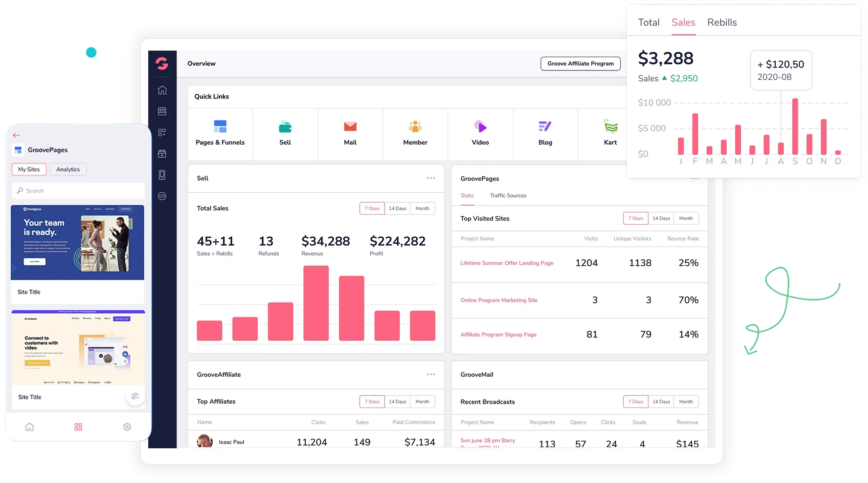Select 7 Days for Total Sales
This screenshot has width=868, height=483.
[x=372, y=208]
